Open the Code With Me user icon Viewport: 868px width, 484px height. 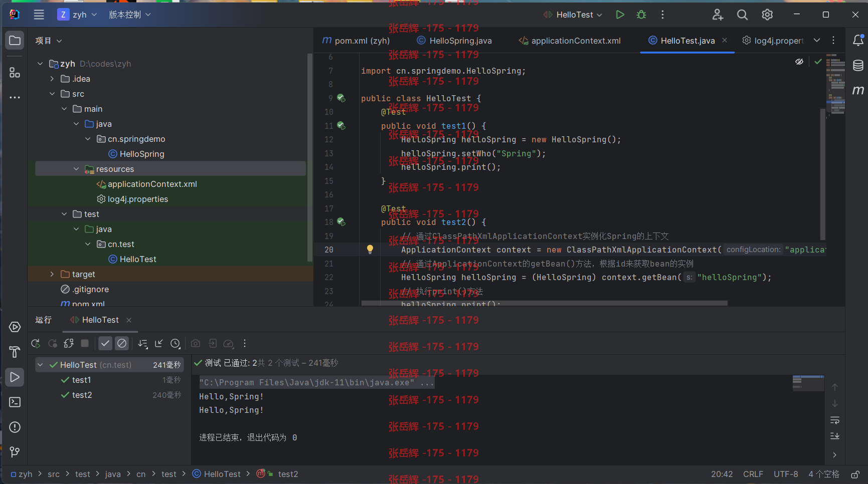tap(718, 15)
